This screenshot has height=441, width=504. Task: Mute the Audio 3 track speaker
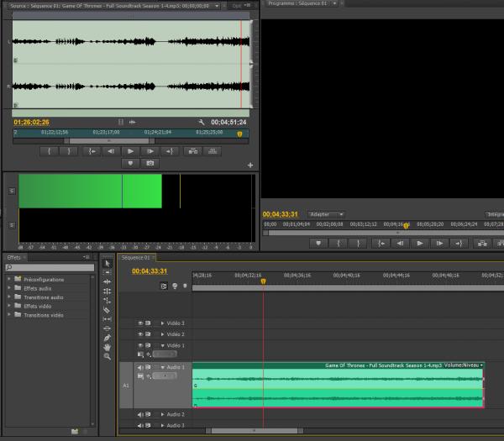coord(140,426)
